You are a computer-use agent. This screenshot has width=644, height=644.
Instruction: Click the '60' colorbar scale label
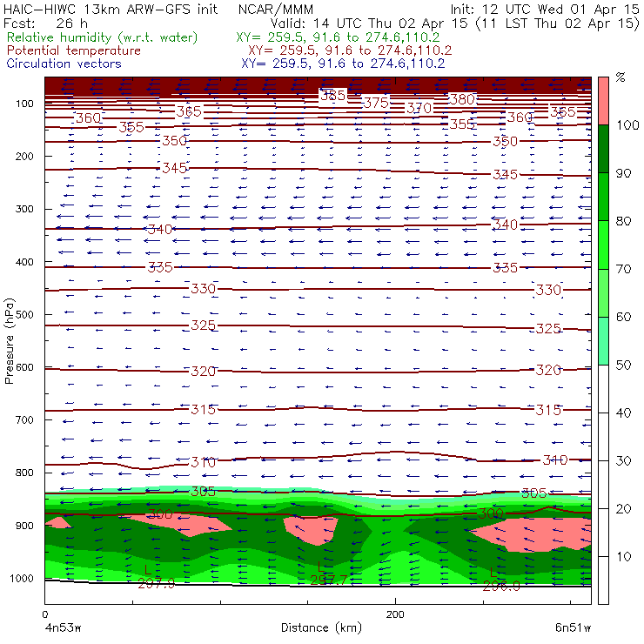623,317
